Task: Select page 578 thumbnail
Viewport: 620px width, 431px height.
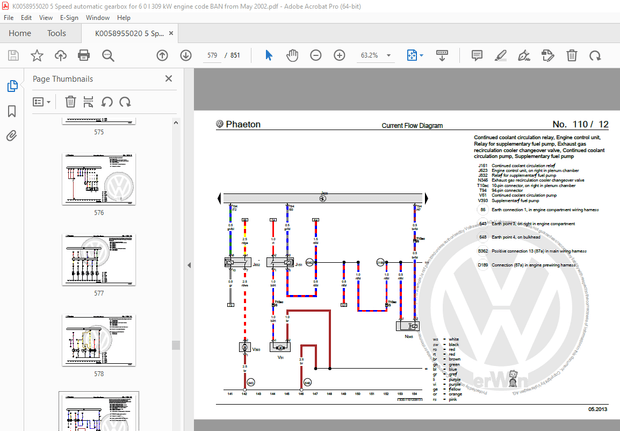Action: (99, 340)
